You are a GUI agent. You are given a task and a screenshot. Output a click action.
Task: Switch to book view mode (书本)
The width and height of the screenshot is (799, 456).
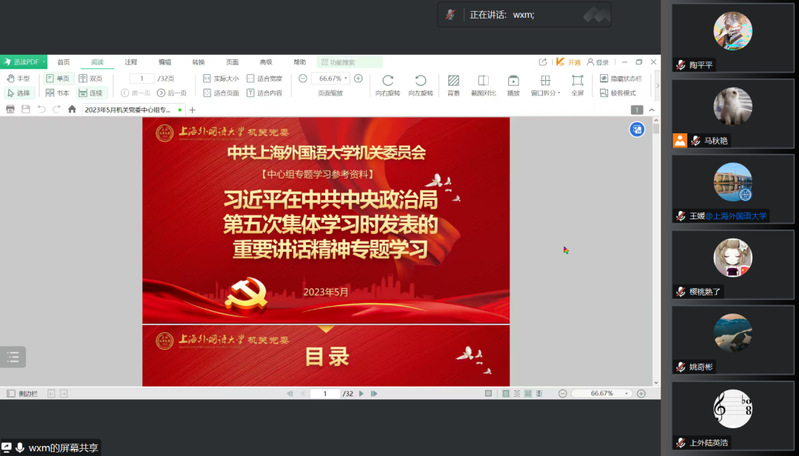tap(58, 93)
